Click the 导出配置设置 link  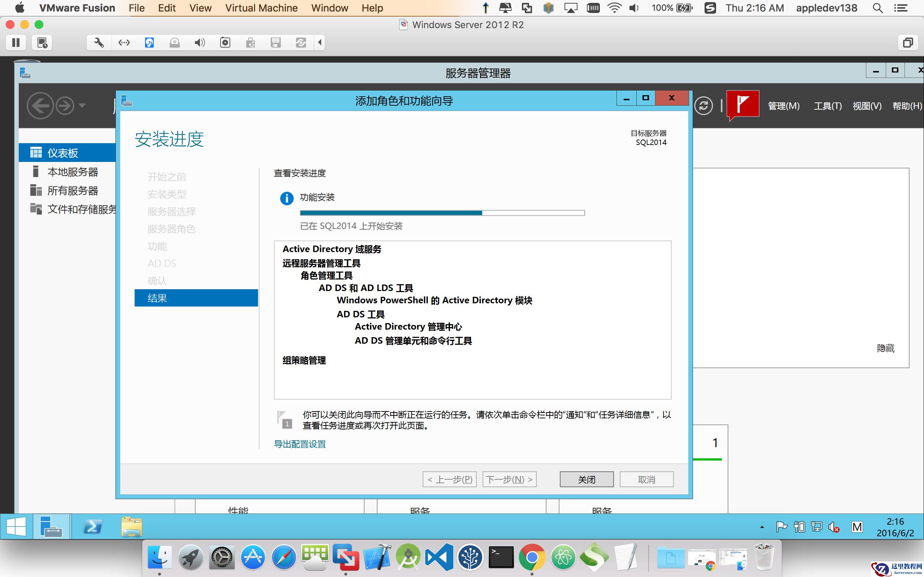click(299, 444)
